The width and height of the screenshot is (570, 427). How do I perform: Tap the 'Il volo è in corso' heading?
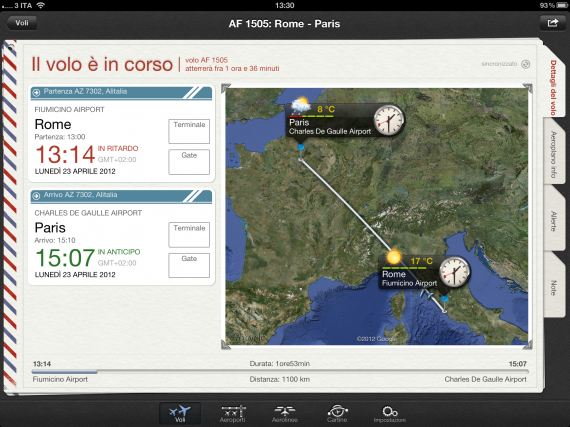point(102,64)
